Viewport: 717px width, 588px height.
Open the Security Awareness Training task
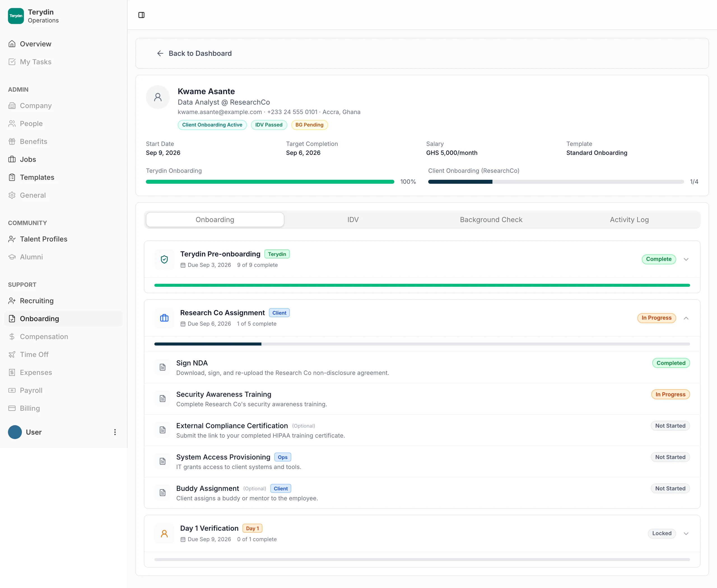422,399
